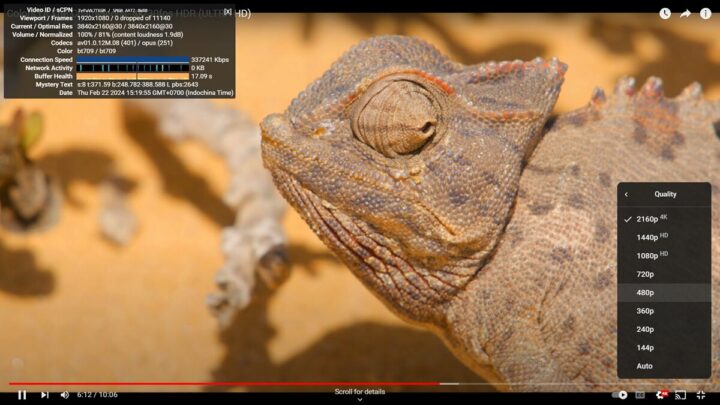The height and width of the screenshot is (405, 720).
Task: Click the Share arrow icon
Action: point(685,14)
